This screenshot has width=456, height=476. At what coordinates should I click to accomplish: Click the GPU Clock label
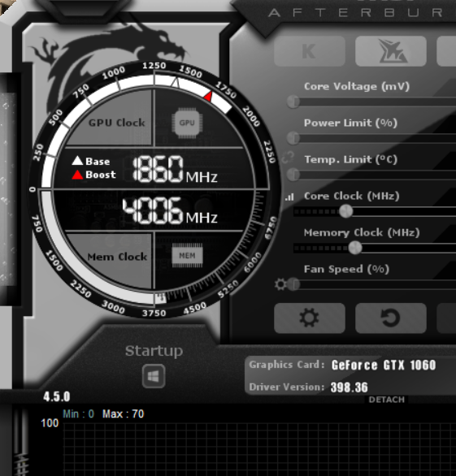pyautogui.click(x=117, y=123)
